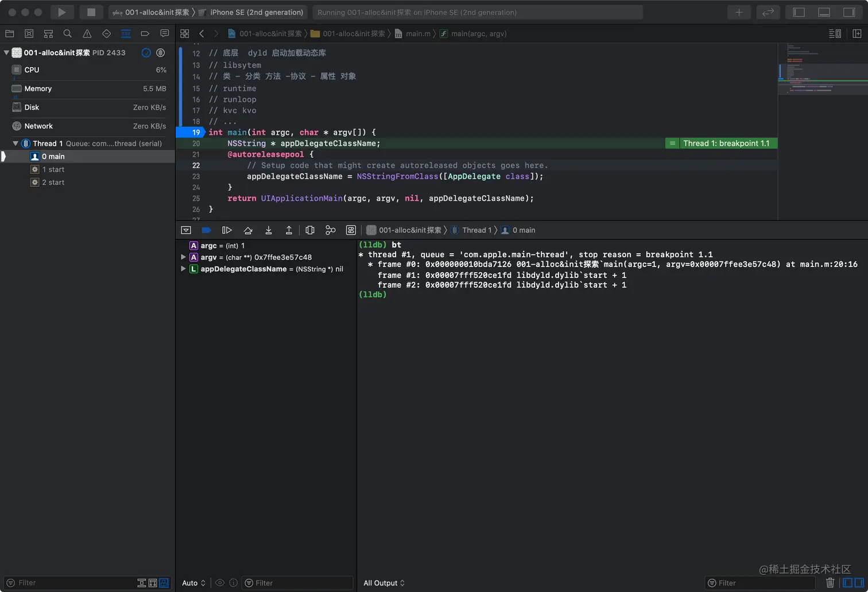Click the folder breadcrumb in the jump bar
Image resolution: width=868 pixels, height=592 pixels.
click(348, 34)
